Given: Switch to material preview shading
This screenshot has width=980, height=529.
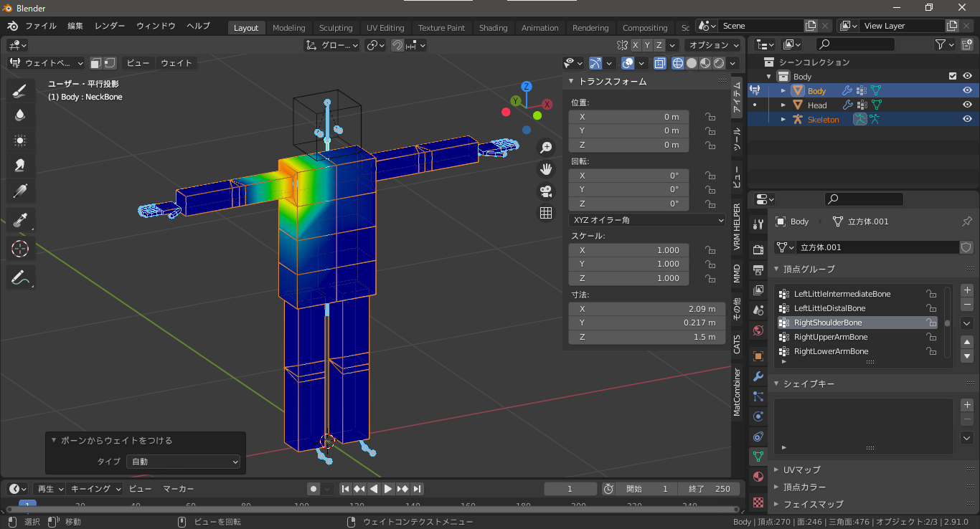Looking at the screenshot, I should (x=705, y=63).
